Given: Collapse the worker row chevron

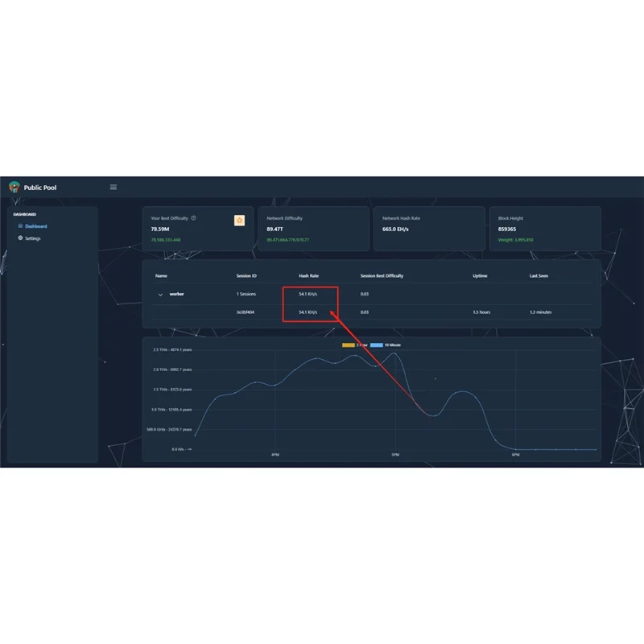Looking at the screenshot, I should click(x=160, y=295).
